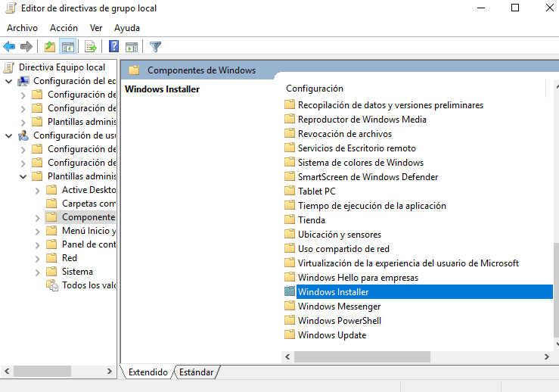Click the Tablet PC folder icon
The width and height of the screenshot is (559, 392).
(x=290, y=191)
